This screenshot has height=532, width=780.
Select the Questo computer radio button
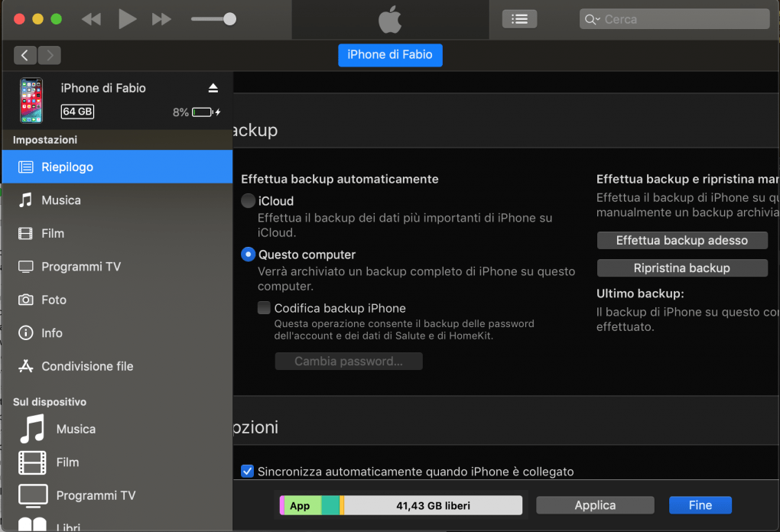click(249, 255)
